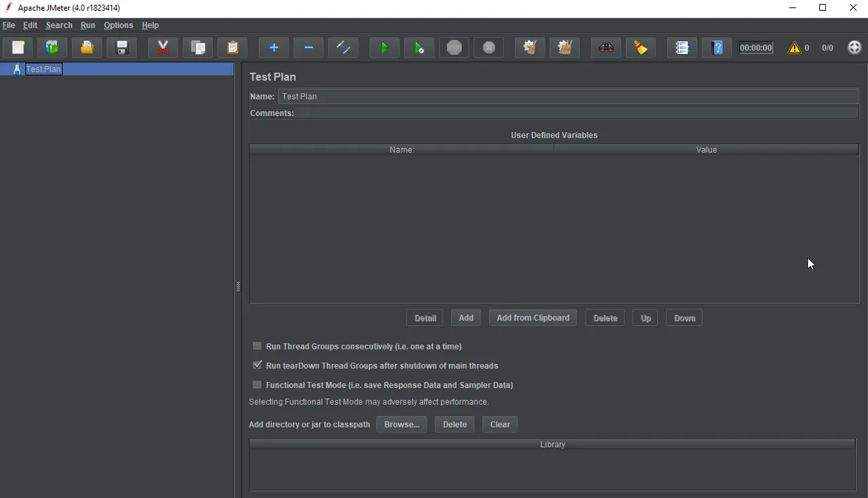Image resolution: width=868 pixels, height=498 pixels.
Task: Enable Functional Test Mode checkbox
Action: click(257, 385)
